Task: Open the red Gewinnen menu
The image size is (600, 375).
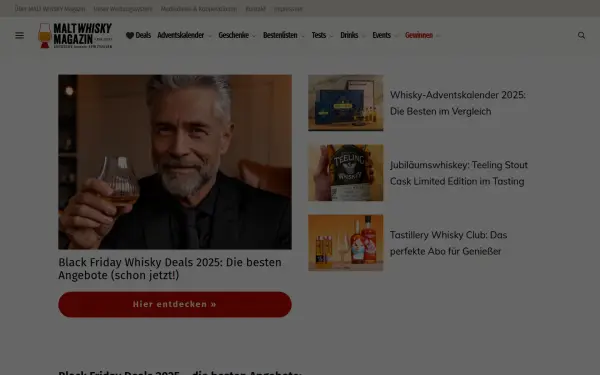Action: click(x=419, y=35)
